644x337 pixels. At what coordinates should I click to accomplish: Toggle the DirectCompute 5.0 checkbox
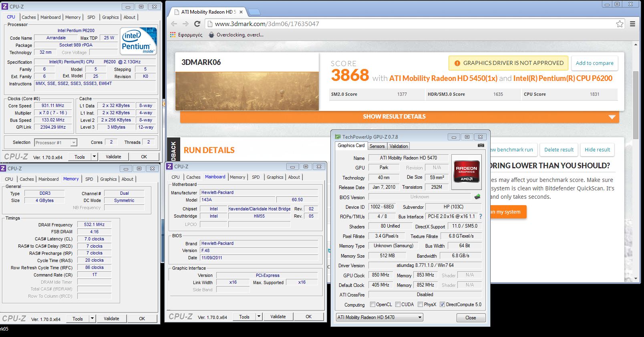[442, 305]
